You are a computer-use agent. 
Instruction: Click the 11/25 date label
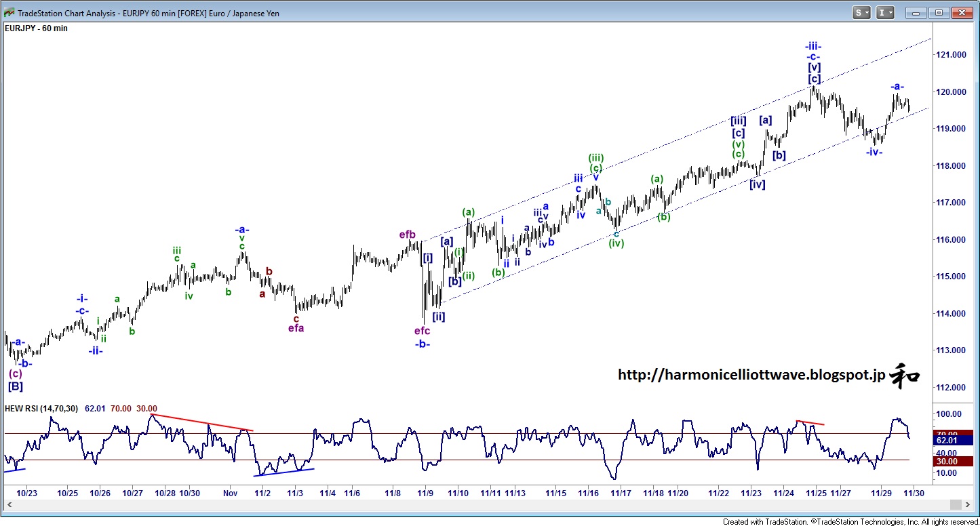(x=816, y=493)
